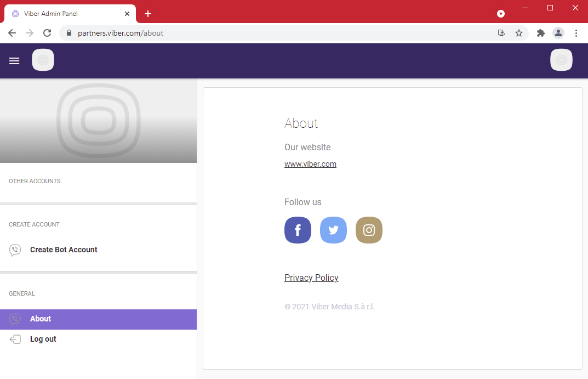Open Viber's Instagram profile icon

coord(369,230)
